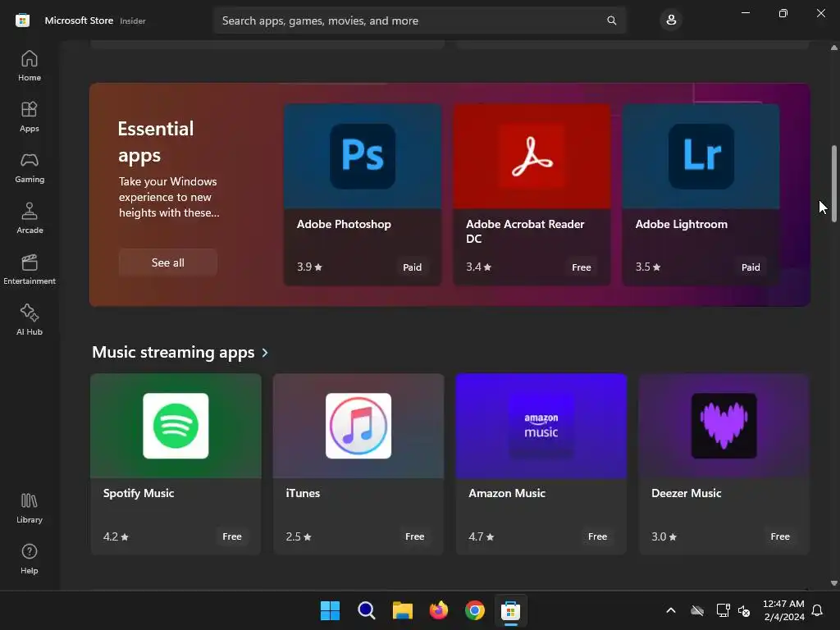Click See all in Essential apps
The height and width of the screenshot is (630, 840).
pyautogui.click(x=167, y=262)
